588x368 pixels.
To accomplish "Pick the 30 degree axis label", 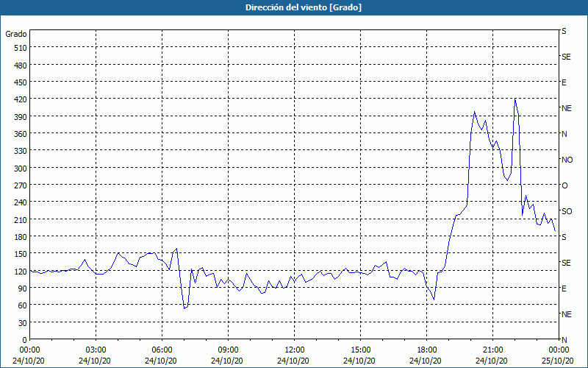I will (22, 323).
